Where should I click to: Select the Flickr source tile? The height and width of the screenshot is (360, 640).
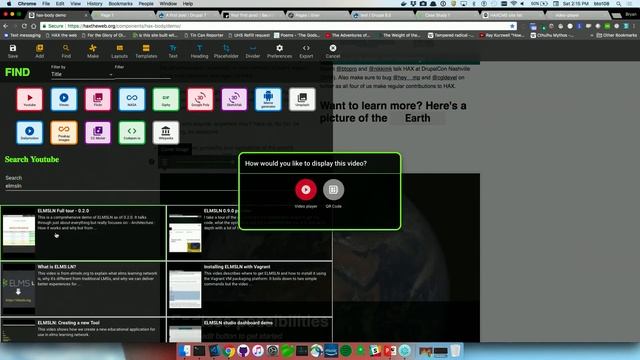tap(98, 99)
